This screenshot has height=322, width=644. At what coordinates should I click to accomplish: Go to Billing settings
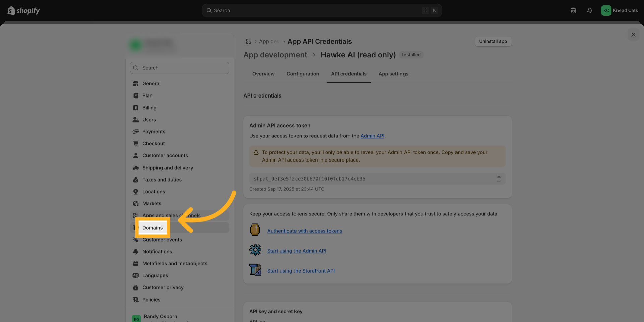(149, 108)
